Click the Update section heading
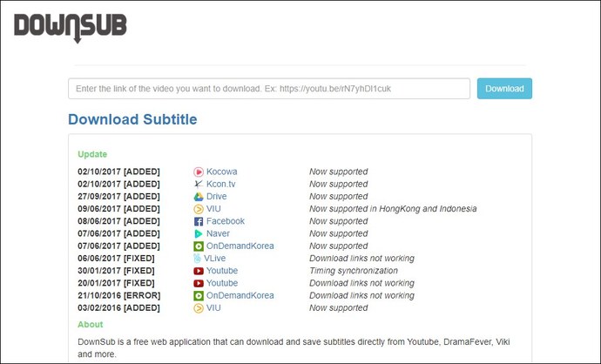Viewport: 601px width, 364px height. 92,154
